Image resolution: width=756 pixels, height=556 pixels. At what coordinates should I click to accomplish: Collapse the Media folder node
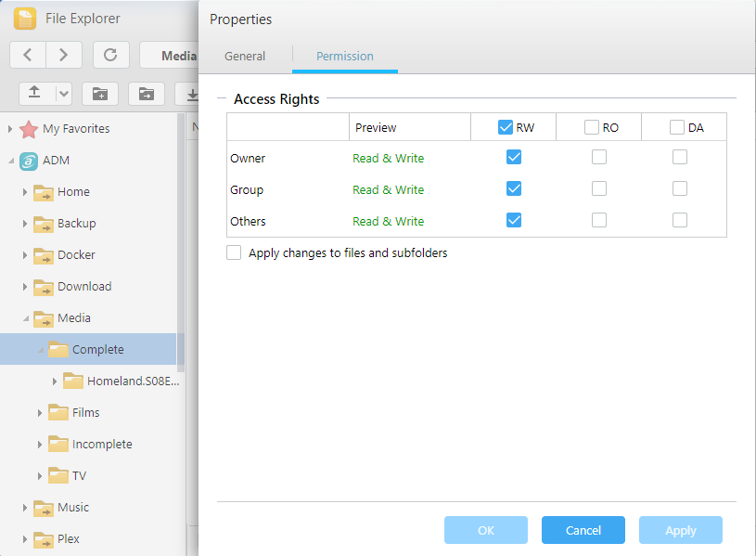pyautogui.click(x=25, y=318)
